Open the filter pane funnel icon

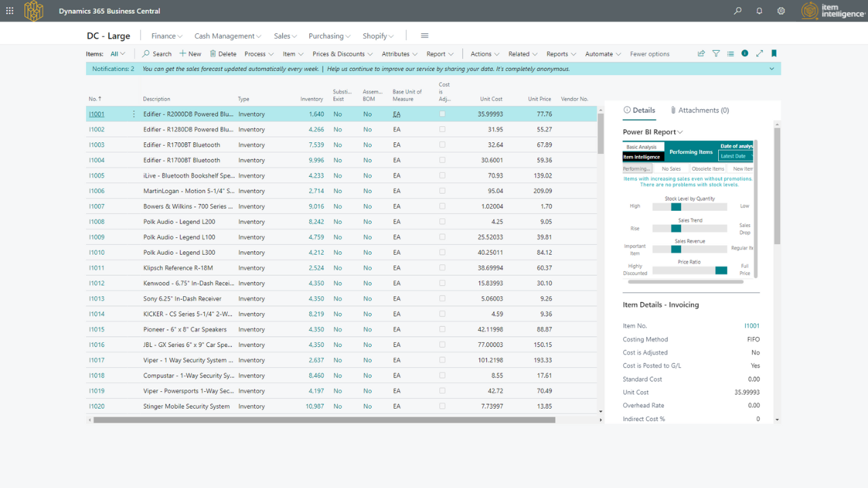coord(716,54)
